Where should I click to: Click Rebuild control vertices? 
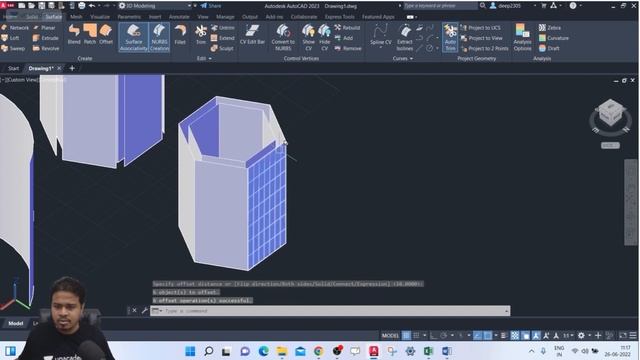(347, 28)
